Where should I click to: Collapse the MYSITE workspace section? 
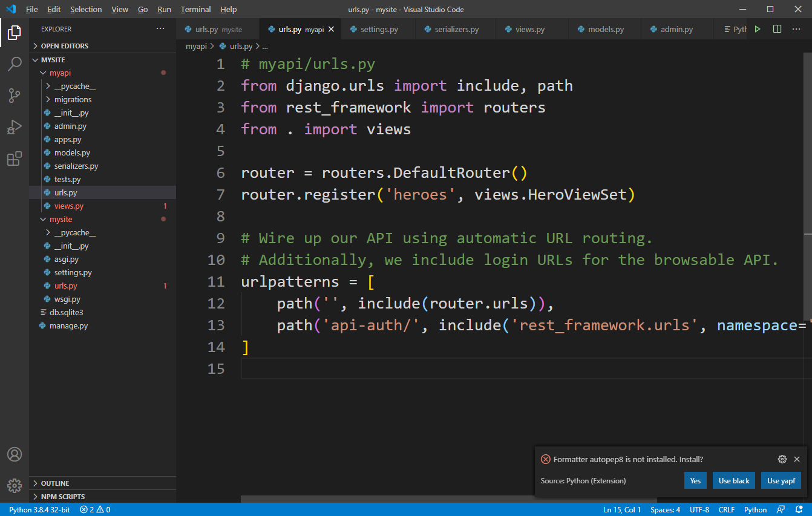tap(103, 60)
